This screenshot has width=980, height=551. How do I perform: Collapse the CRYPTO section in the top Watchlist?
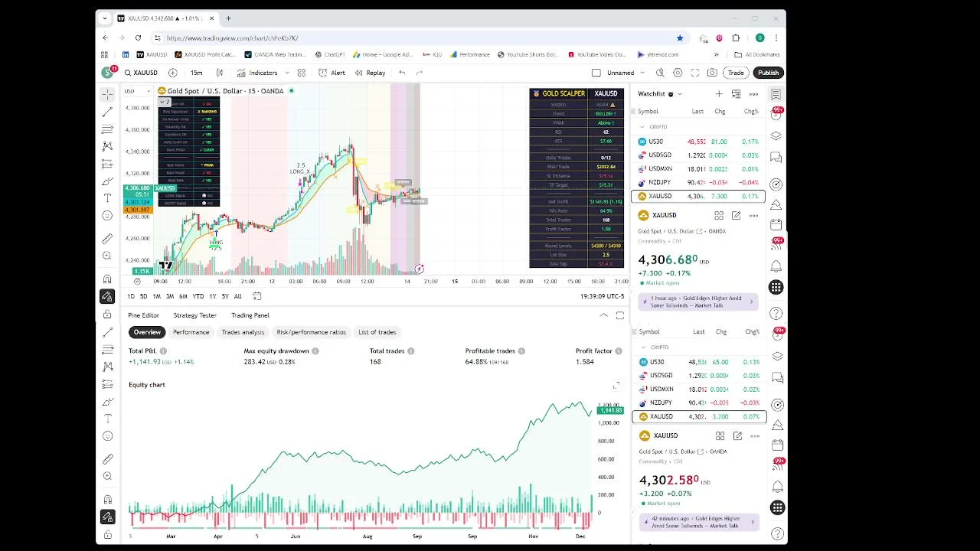(642, 127)
